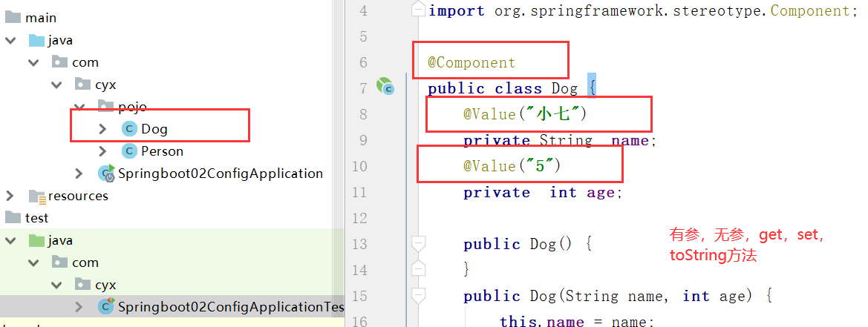Screen dimensions: 868x327
Task: Collapse the com package under main
Action: click(x=33, y=63)
